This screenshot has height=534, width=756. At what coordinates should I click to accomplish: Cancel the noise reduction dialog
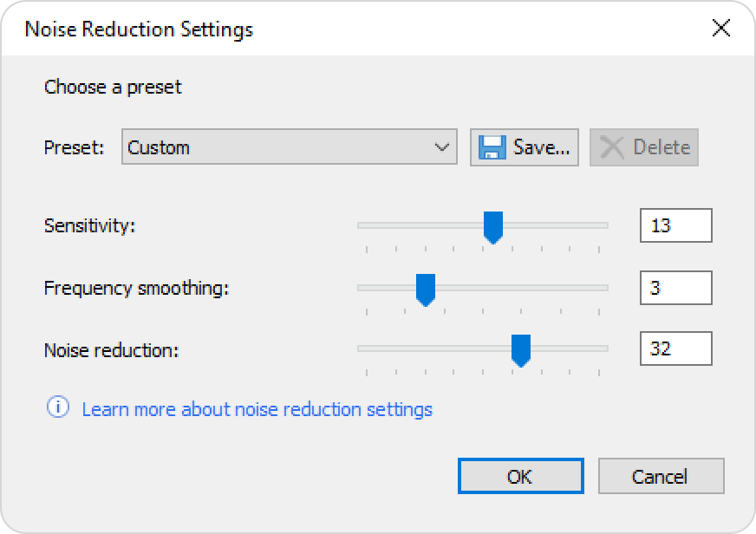click(x=661, y=476)
